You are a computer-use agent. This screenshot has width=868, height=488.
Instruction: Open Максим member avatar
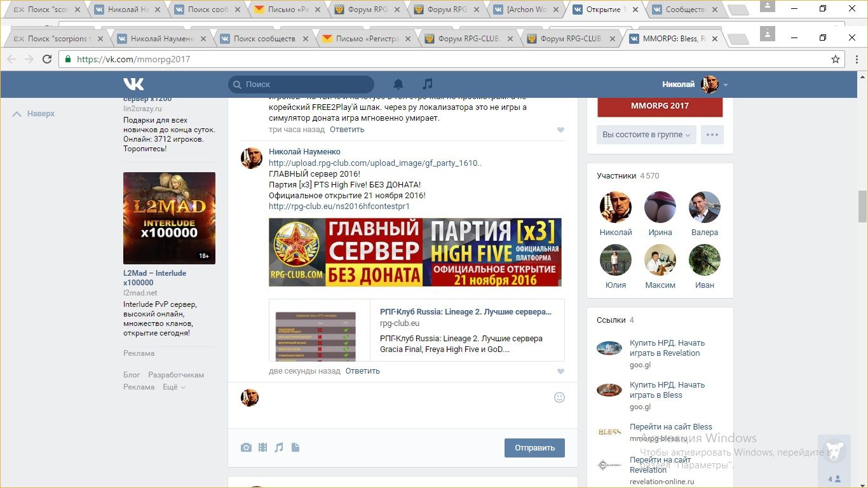[660, 260]
